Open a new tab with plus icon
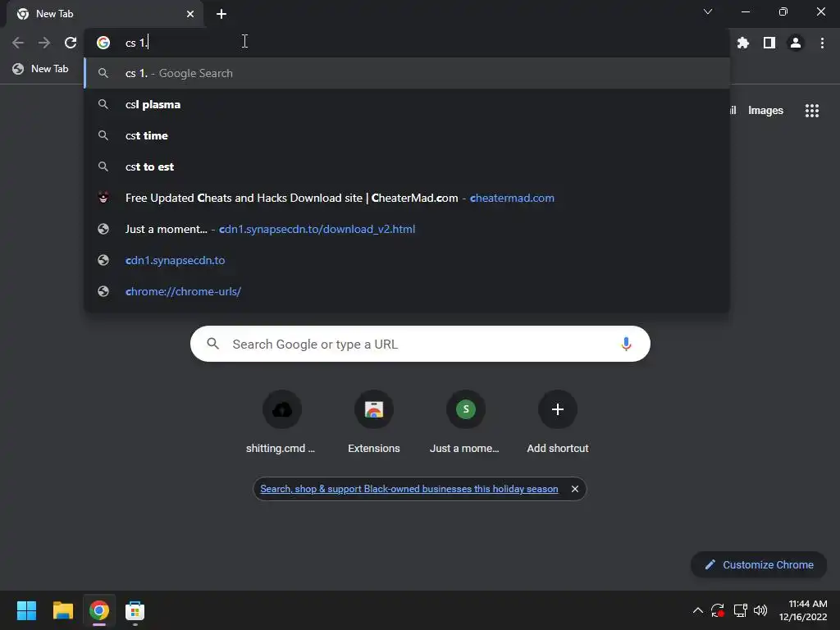Screen dimensions: 840x630 (x=221, y=14)
